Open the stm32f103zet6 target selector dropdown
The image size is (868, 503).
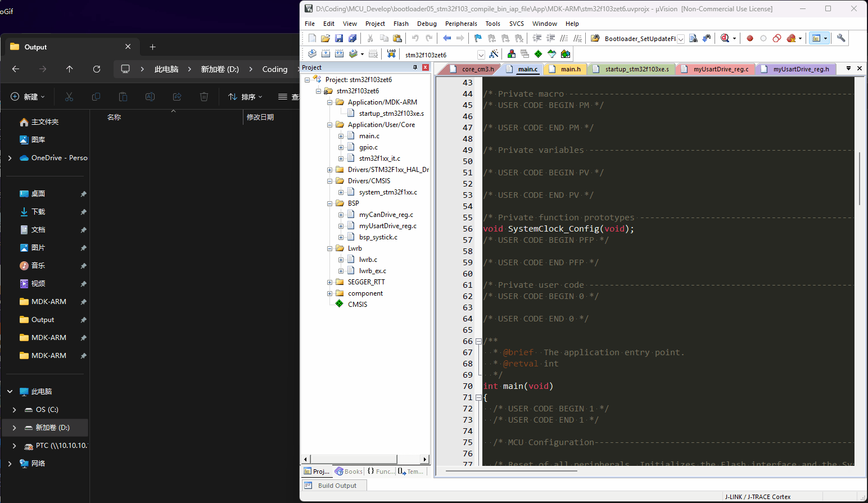click(481, 55)
